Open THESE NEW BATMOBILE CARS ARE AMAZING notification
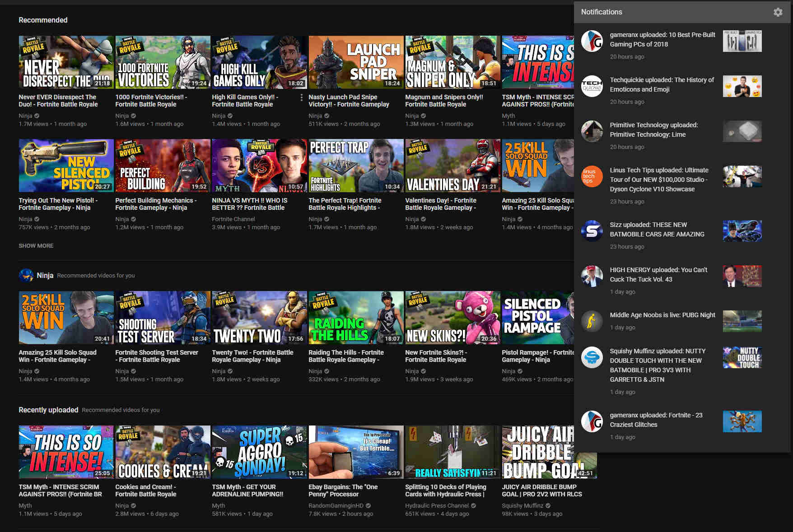The width and height of the screenshot is (793, 532). 657,229
